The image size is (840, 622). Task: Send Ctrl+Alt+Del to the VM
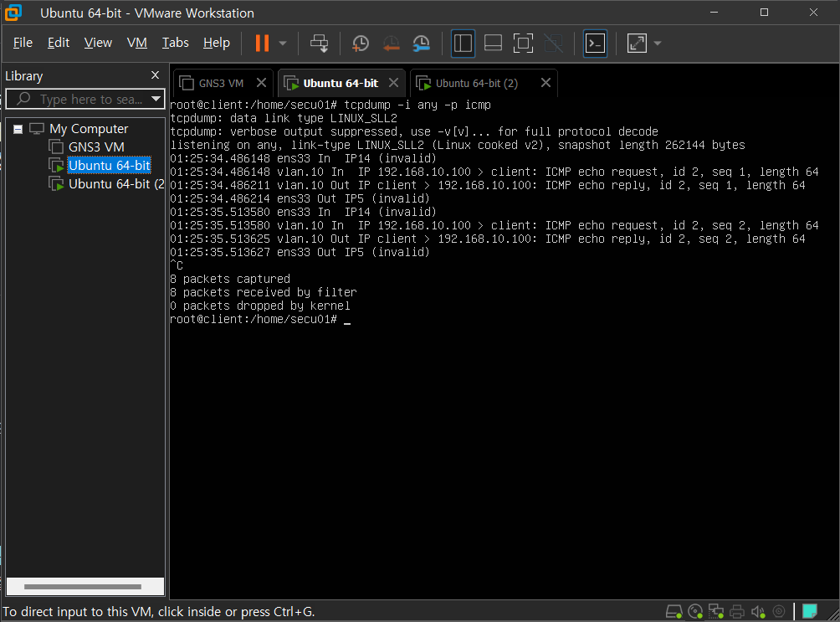coord(320,44)
